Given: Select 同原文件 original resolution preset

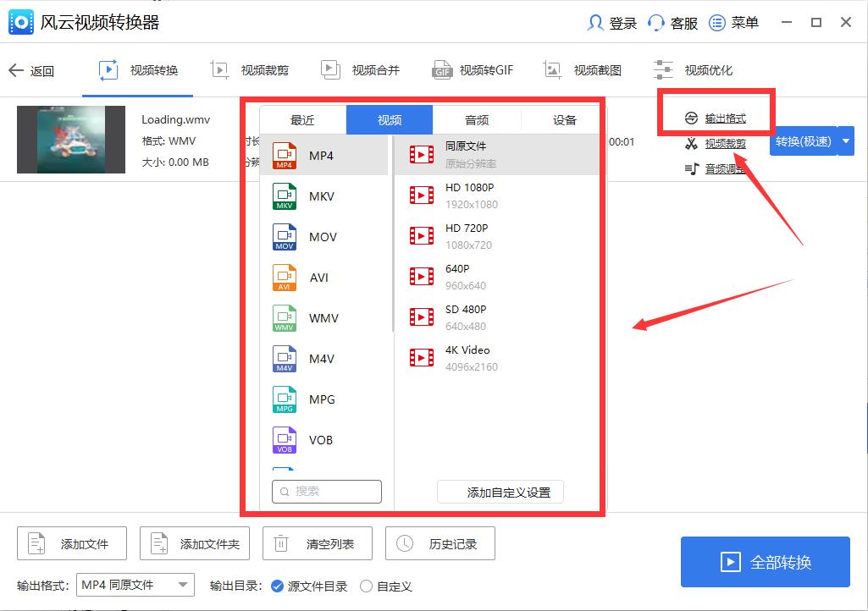Looking at the screenshot, I should click(497, 155).
